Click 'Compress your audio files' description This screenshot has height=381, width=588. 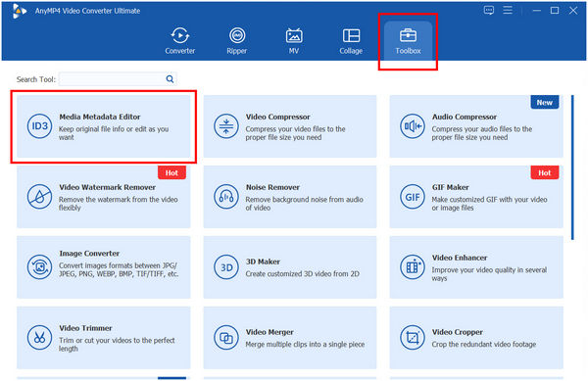[x=482, y=133]
